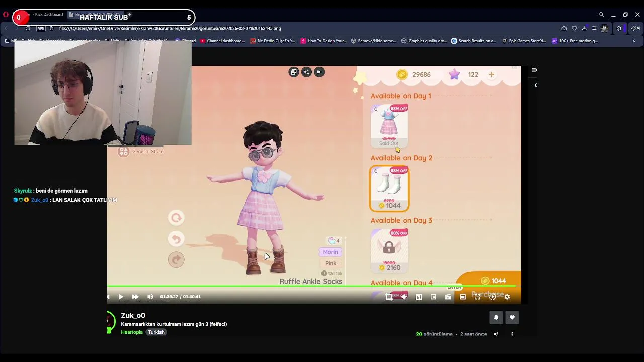The image size is (644, 362).
Task: Click the gold coin balance 29686
Action: 415,74
